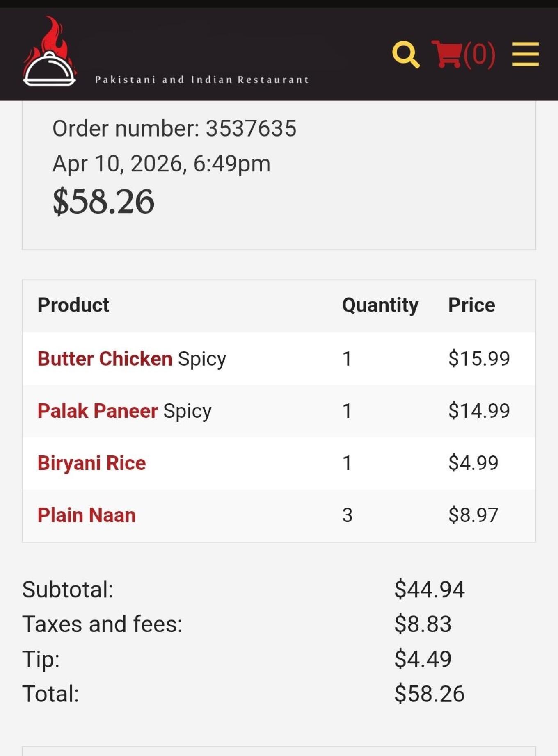Click the Price column header

[x=471, y=305]
